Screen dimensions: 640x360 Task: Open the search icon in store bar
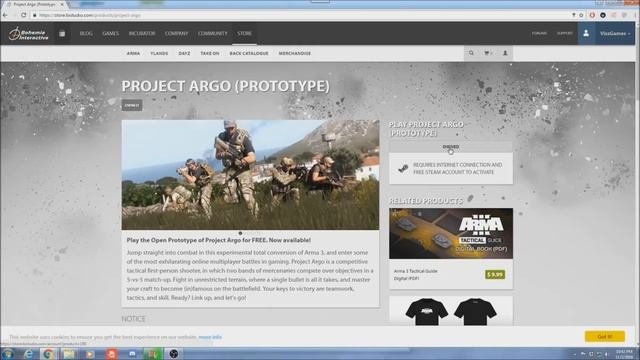[471, 53]
